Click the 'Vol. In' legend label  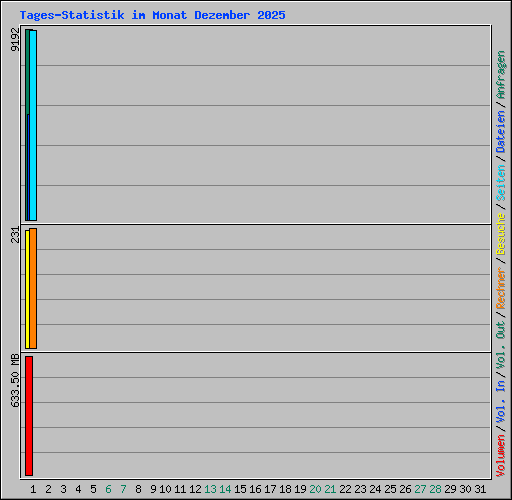(x=500, y=402)
